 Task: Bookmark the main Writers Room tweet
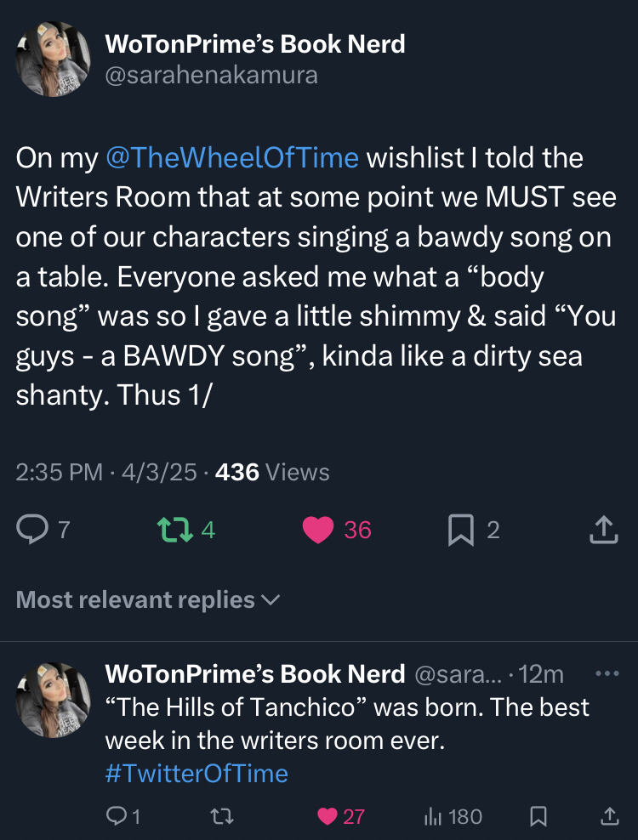[x=459, y=531]
